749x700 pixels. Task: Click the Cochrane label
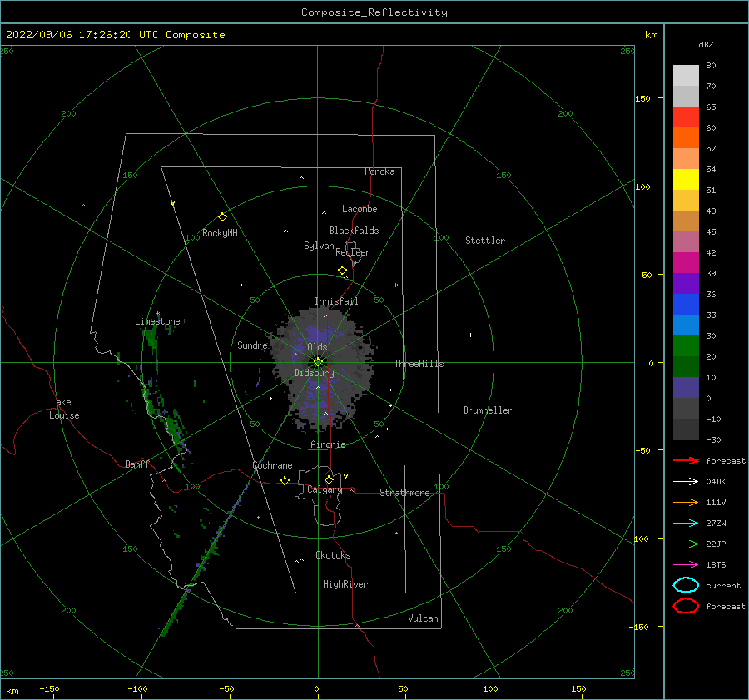(272, 465)
